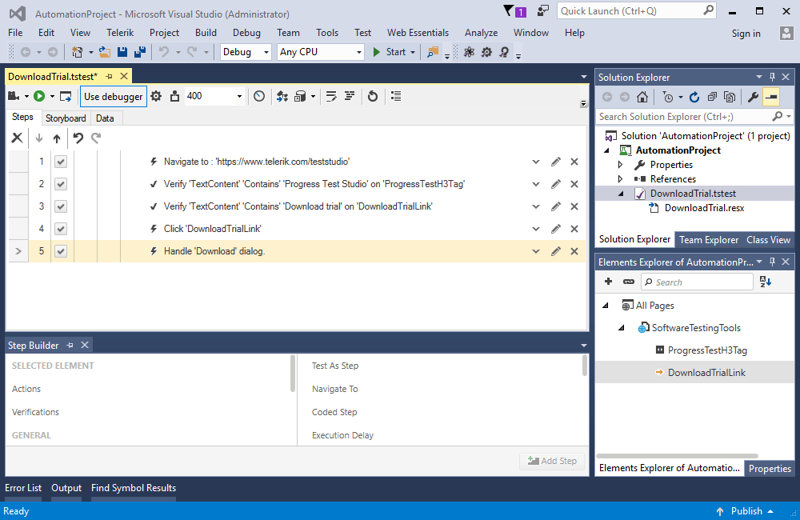Image resolution: width=800 pixels, height=520 pixels.
Task: Pin the Step Builder panel
Action: pos(70,345)
